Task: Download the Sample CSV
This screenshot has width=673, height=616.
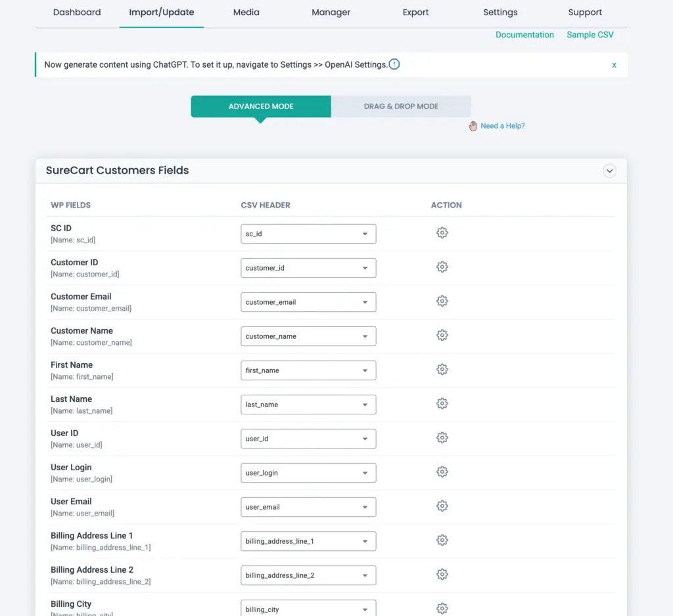Action: point(590,34)
